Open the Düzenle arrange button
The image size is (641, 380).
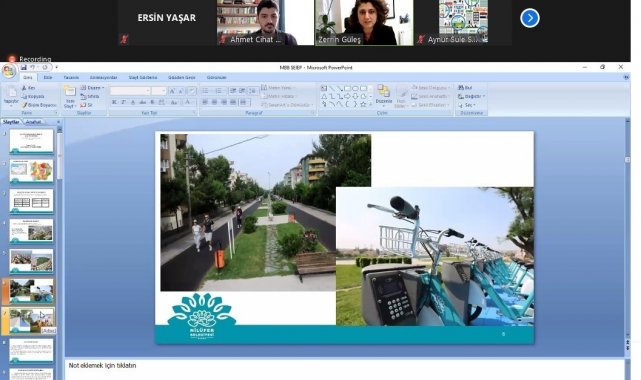click(384, 96)
